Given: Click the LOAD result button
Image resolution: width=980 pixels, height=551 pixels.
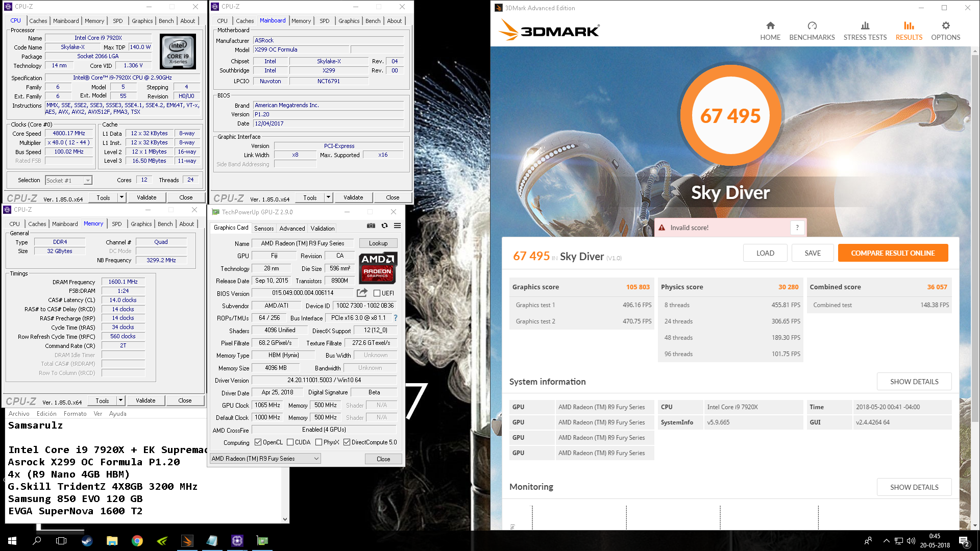Looking at the screenshot, I should coord(765,253).
